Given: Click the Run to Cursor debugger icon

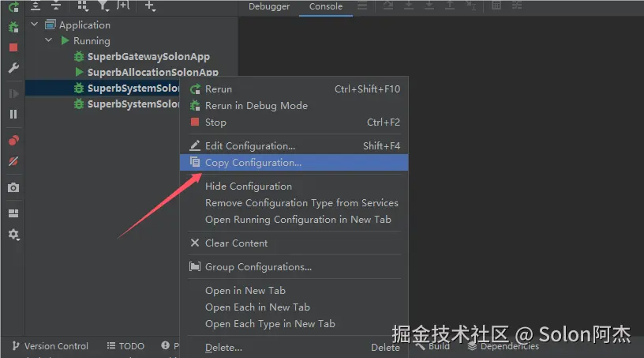Looking at the screenshot, I should (470, 6).
